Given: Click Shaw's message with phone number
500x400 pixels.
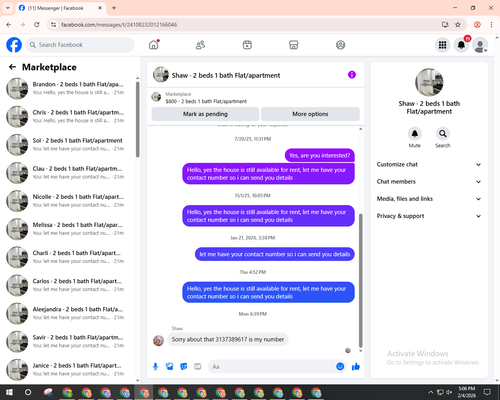Looking at the screenshot, I should pos(228,339).
